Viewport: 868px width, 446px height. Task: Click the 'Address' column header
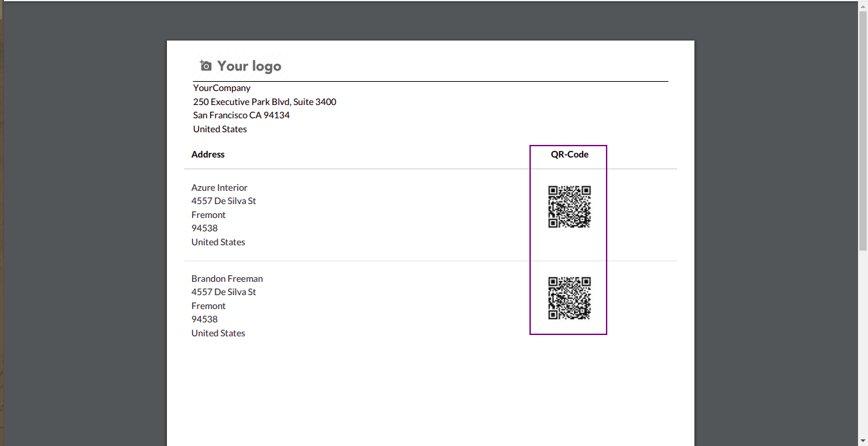coord(208,154)
